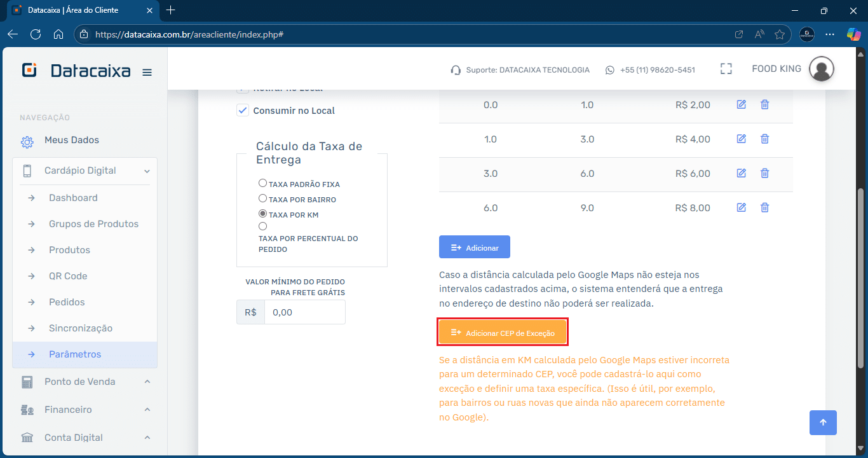Click Adicionar CEP de Exceção button
This screenshot has height=458, width=868.
(x=503, y=331)
